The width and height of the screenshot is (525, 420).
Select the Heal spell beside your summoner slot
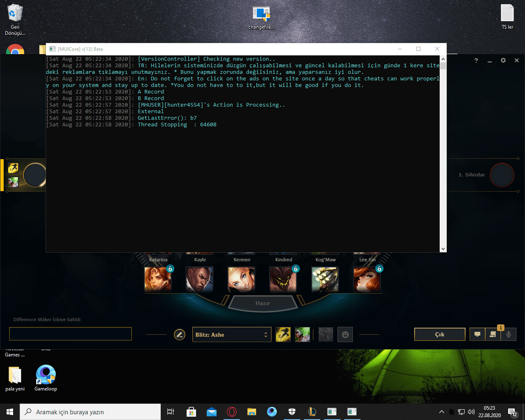pyautogui.click(x=13, y=182)
